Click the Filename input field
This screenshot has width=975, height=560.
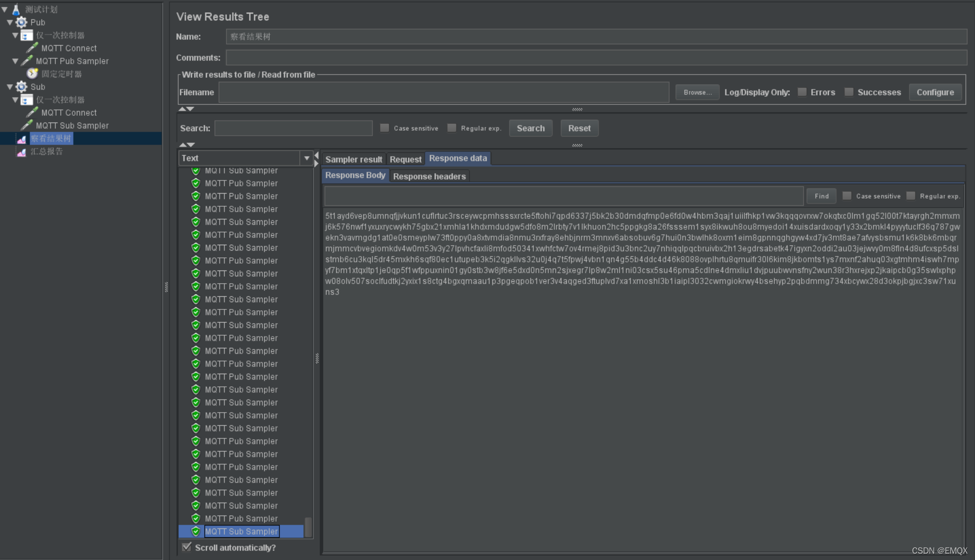(x=443, y=92)
